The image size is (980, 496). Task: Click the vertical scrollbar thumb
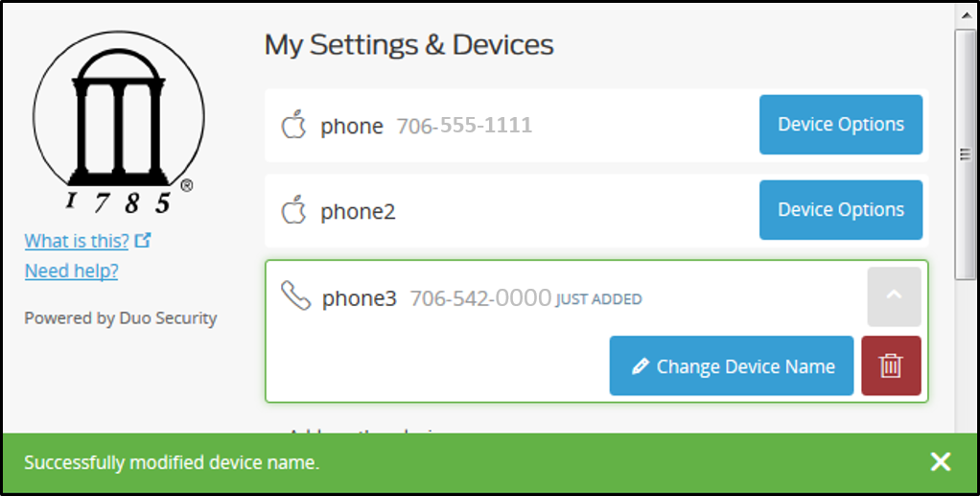(x=965, y=154)
